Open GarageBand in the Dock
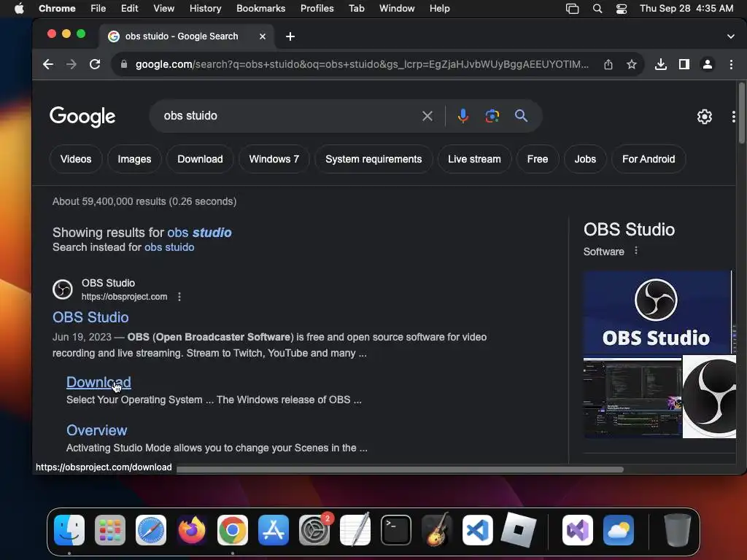747x560 pixels. click(437, 530)
